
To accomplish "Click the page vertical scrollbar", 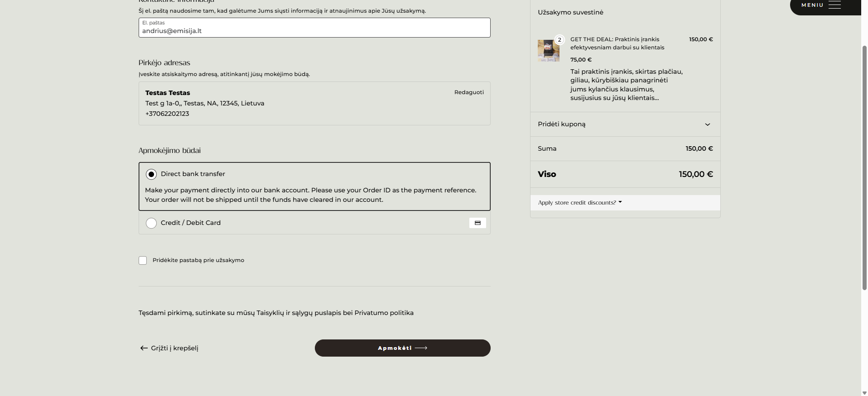I will tap(864, 167).
